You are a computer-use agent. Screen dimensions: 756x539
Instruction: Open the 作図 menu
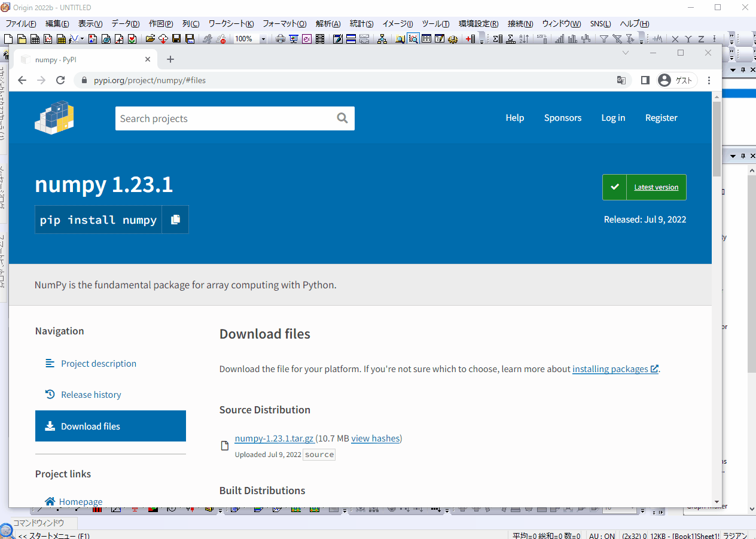coord(161,24)
